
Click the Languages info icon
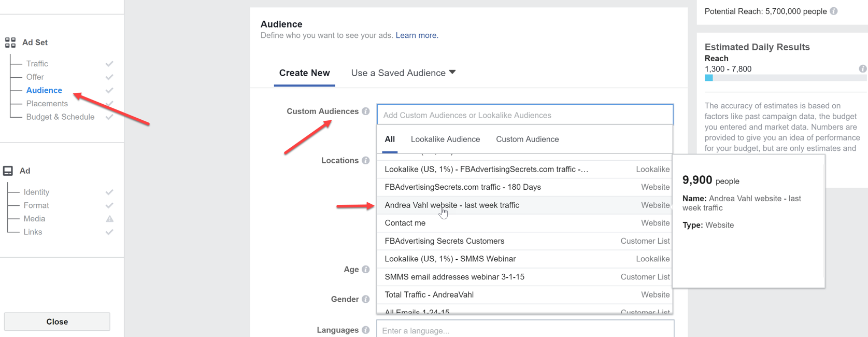click(x=366, y=330)
